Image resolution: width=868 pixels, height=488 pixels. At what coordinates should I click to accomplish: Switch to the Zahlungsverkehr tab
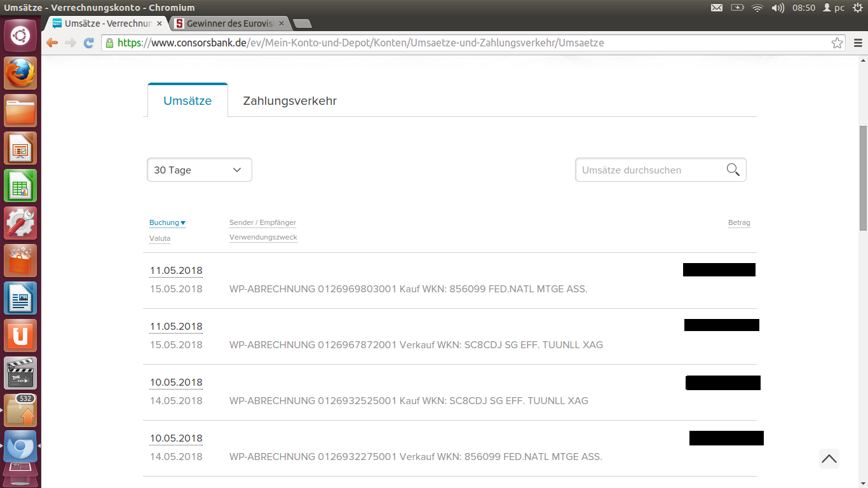pyautogui.click(x=289, y=100)
